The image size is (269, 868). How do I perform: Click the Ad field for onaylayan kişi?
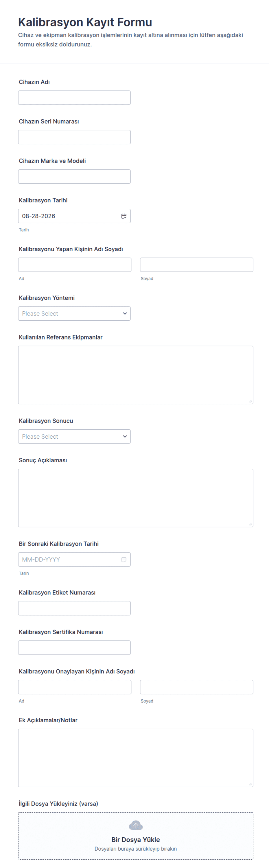(75, 687)
